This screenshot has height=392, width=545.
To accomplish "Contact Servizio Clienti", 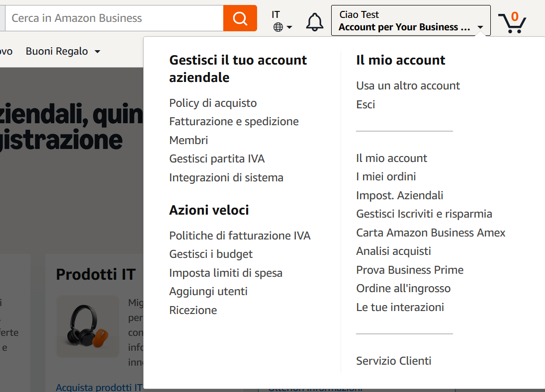I will click(393, 361).
